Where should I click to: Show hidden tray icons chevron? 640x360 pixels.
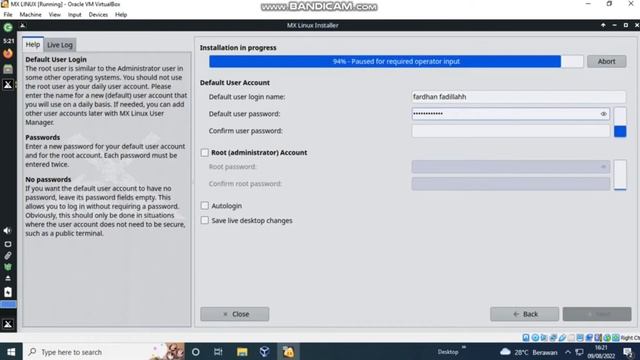point(568,352)
